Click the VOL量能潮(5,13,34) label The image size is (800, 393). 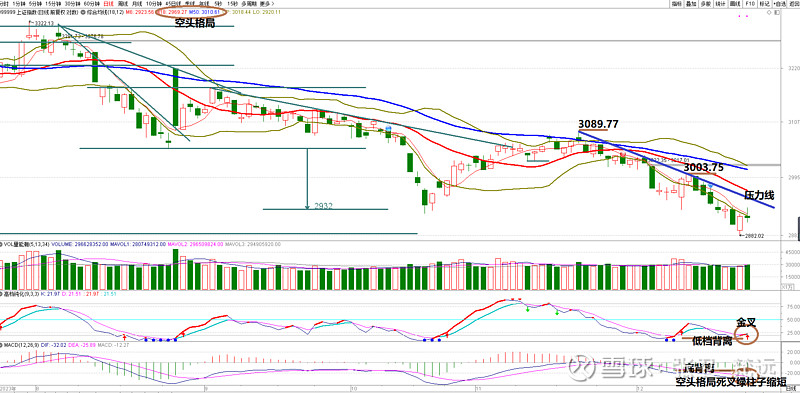pos(26,244)
